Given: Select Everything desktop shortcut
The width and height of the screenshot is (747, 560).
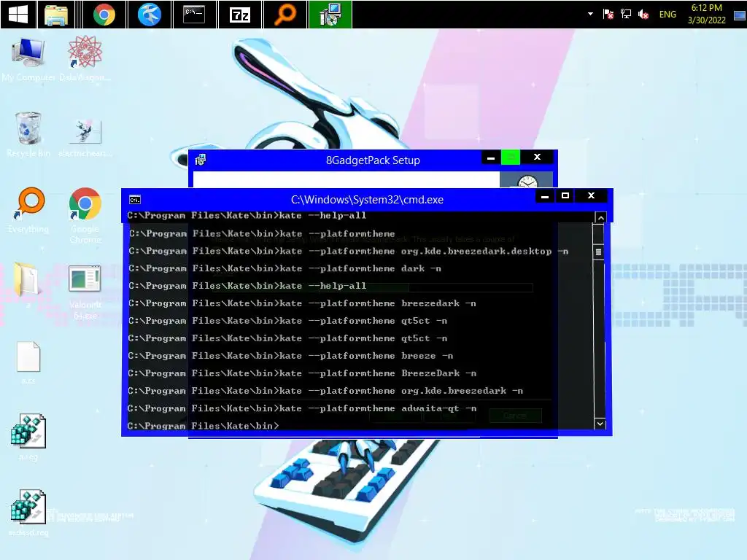Looking at the screenshot, I should (28, 210).
